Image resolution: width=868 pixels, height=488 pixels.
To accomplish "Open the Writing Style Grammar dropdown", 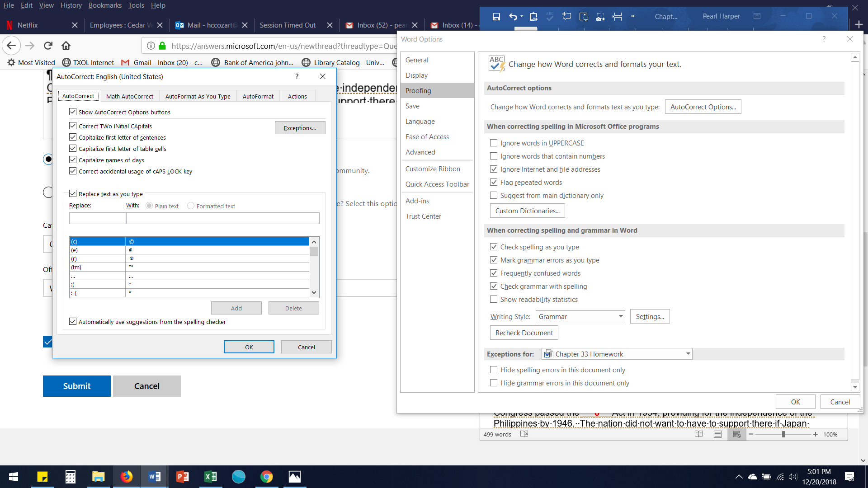I will 580,316.
